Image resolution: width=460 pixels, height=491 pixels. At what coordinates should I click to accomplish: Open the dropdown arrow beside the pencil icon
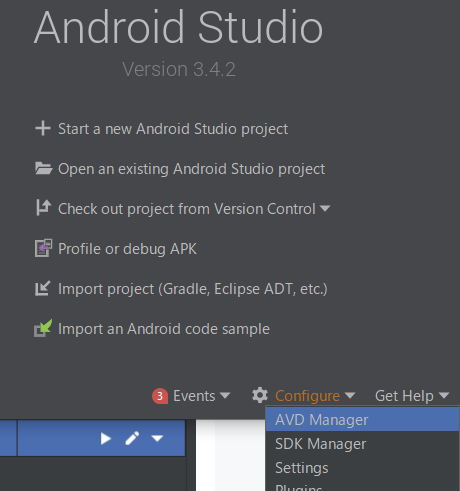157,438
